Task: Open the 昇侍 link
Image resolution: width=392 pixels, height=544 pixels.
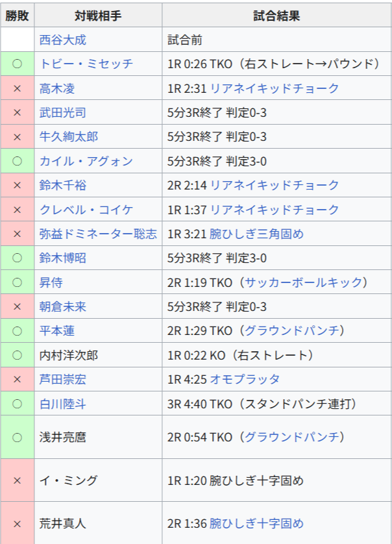Action: point(51,282)
